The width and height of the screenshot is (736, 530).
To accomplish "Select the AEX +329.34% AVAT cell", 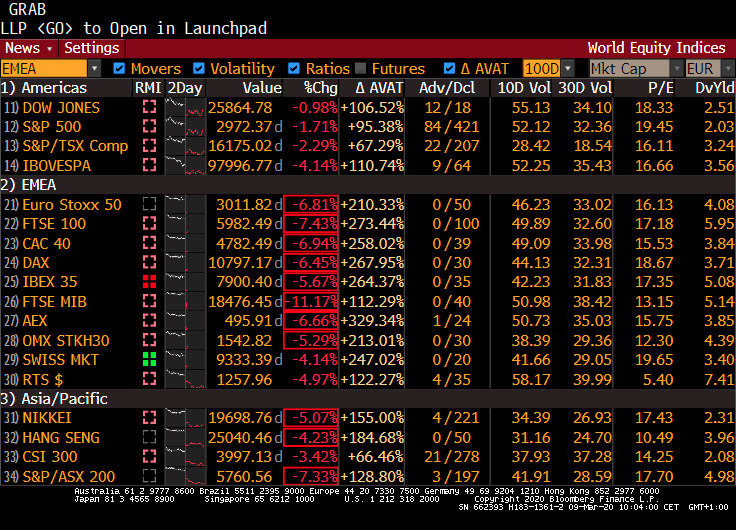I will 372,321.
